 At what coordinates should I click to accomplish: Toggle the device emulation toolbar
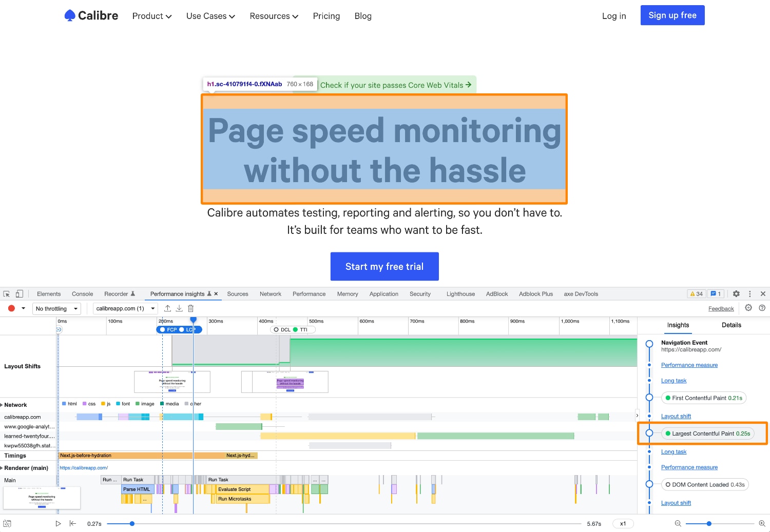coord(19,293)
